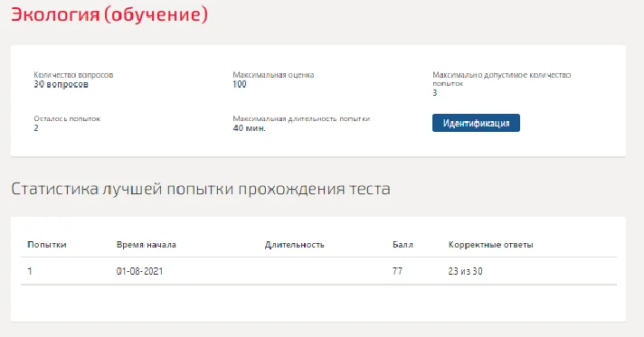Click the Количество вопросов label

coord(73,75)
